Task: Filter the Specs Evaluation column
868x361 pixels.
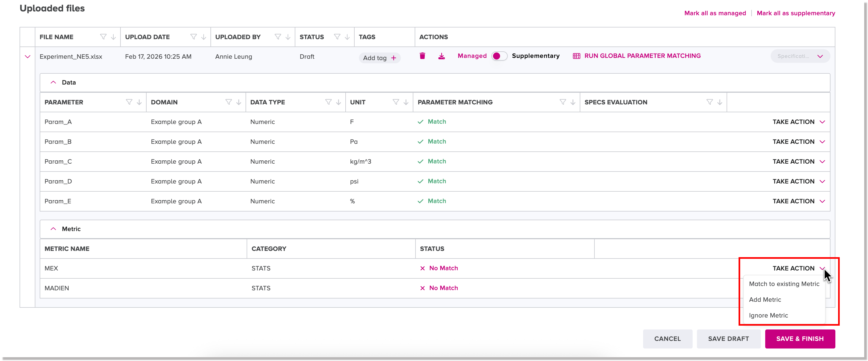Action: [710, 102]
